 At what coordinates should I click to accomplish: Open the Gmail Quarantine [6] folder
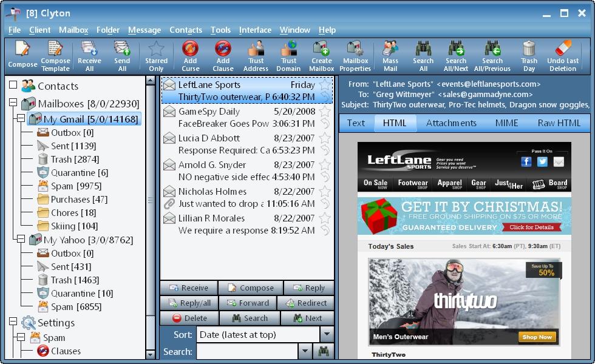[x=72, y=173]
